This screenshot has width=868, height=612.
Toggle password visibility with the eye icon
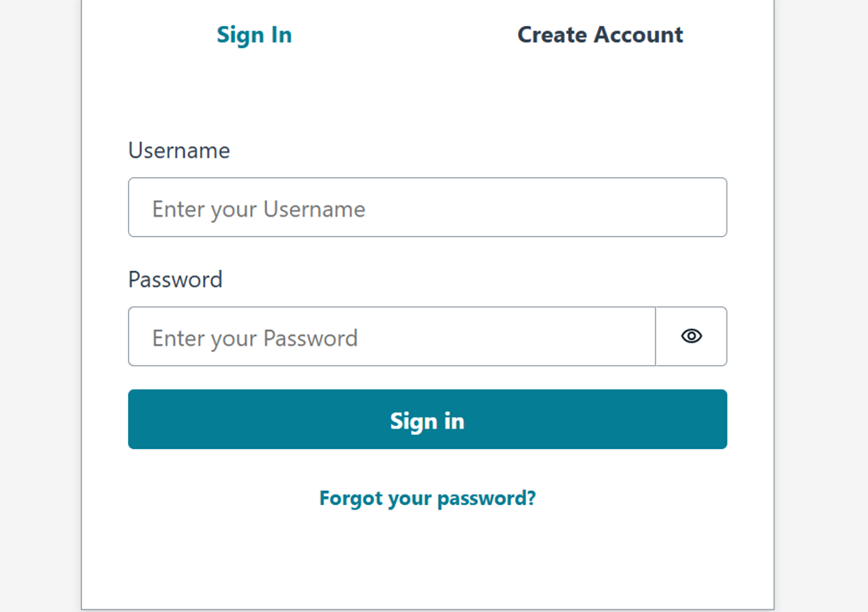click(692, 336)
